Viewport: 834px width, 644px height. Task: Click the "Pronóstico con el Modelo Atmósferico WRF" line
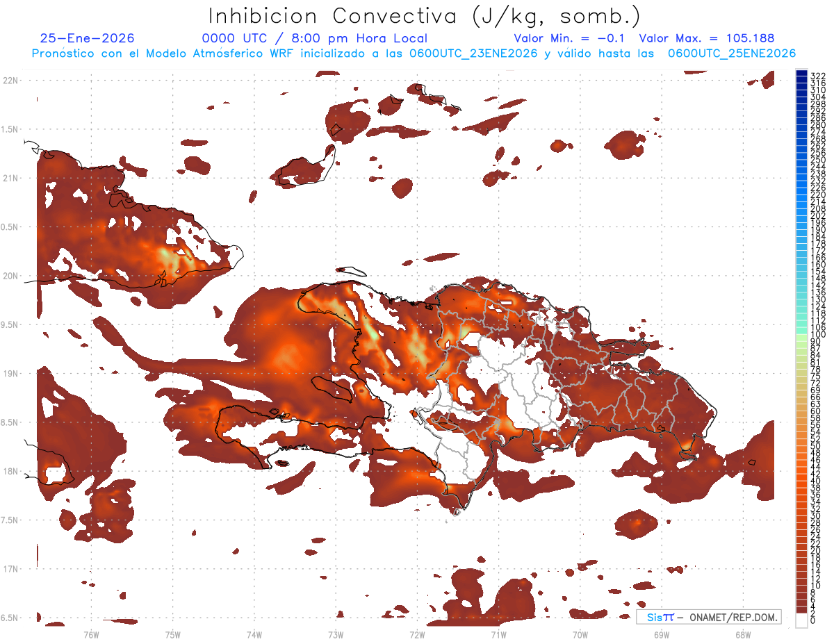414,53
